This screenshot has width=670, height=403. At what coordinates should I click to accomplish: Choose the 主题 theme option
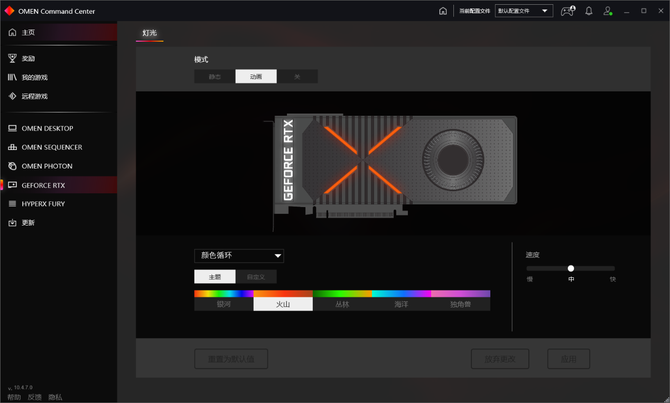coord(215,277)
